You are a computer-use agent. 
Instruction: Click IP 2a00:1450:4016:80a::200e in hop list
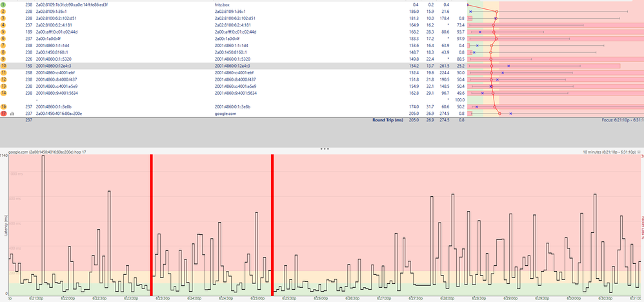(59, 114)
